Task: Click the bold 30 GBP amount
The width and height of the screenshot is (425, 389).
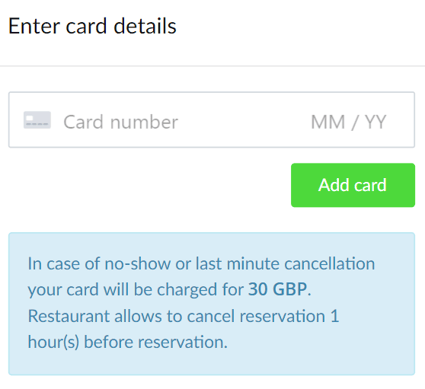Action: 278,289
